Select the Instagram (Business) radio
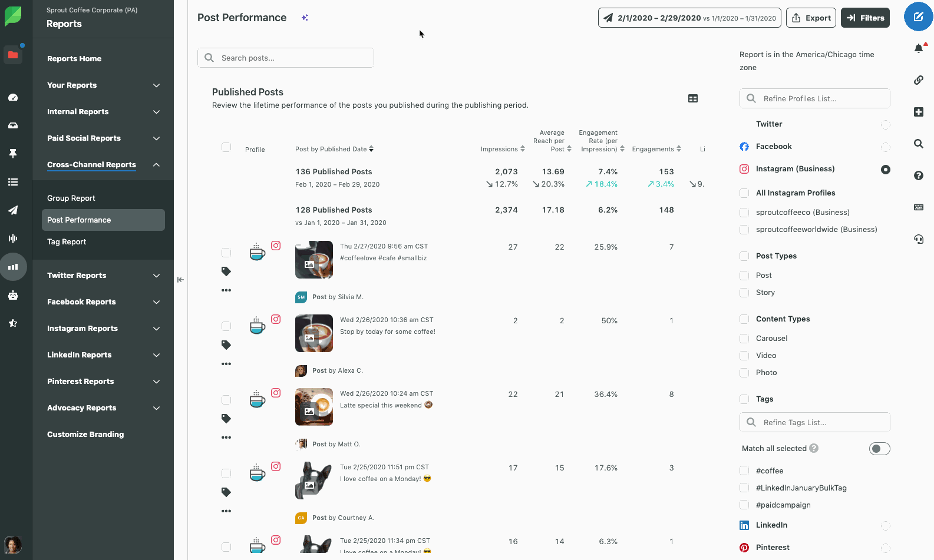The width and height of the screenshot is (934, 560). coord(885,170)
